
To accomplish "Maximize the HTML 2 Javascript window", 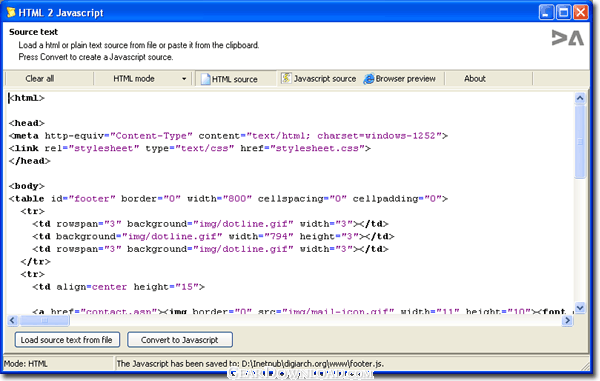I will [564, 12].
